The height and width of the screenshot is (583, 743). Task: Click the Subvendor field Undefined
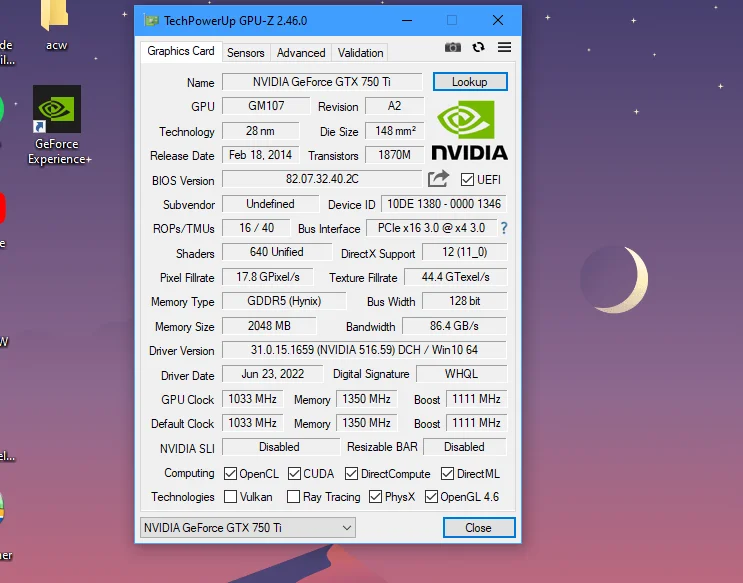point(270,204)
